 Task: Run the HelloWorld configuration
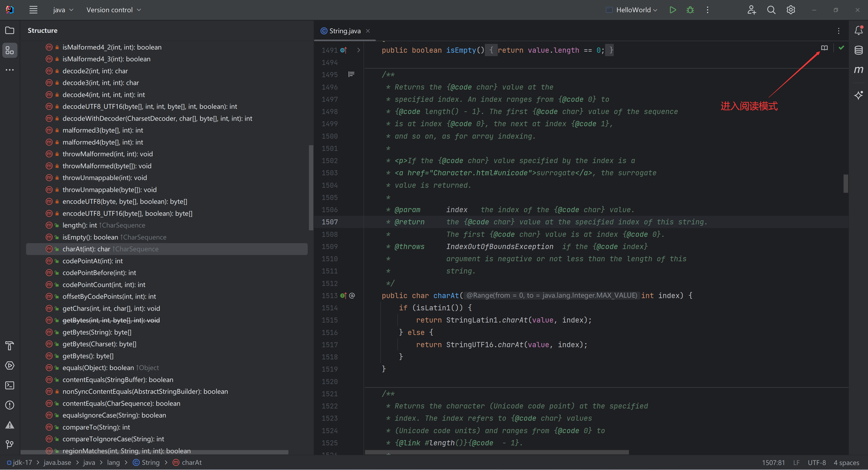pyautogui.click(x=672, y=10)
